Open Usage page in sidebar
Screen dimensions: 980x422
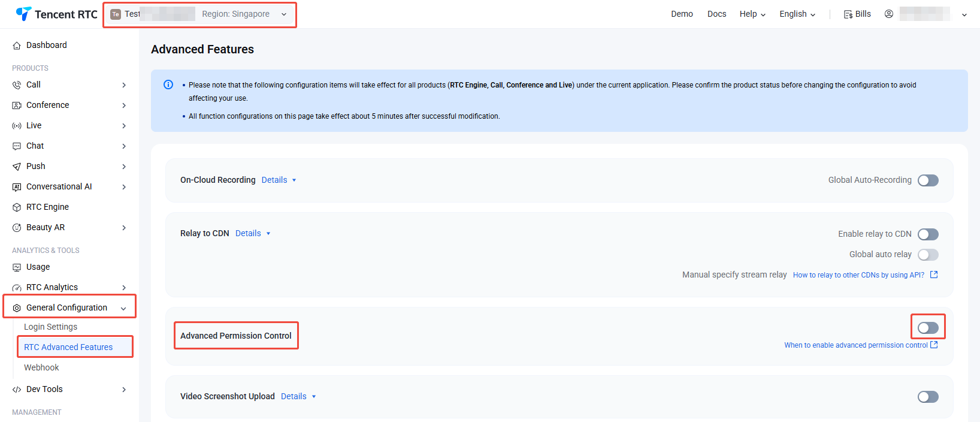click(38, 267)
